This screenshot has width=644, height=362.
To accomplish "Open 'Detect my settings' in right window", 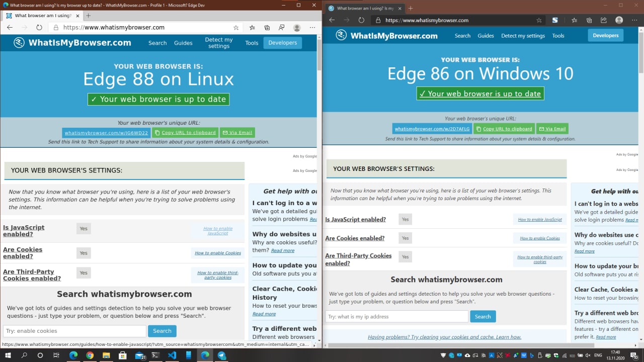I will [523, 36].
